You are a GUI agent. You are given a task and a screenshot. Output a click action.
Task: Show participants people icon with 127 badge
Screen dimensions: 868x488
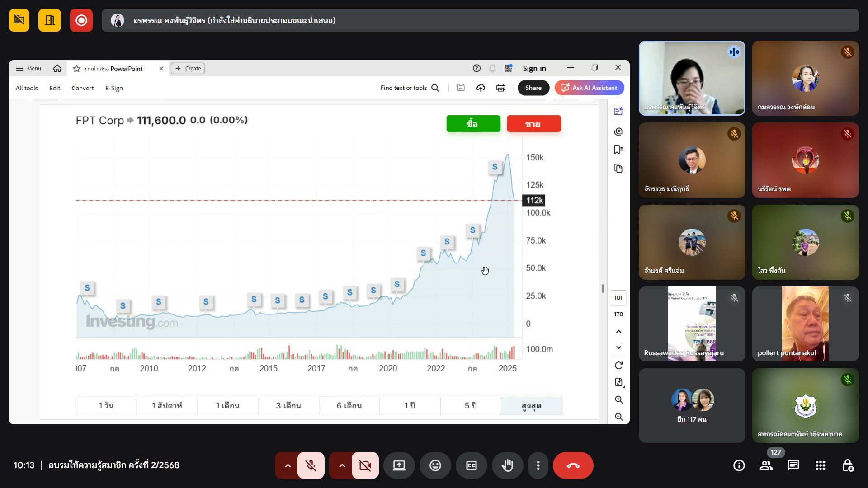(766, 465)
